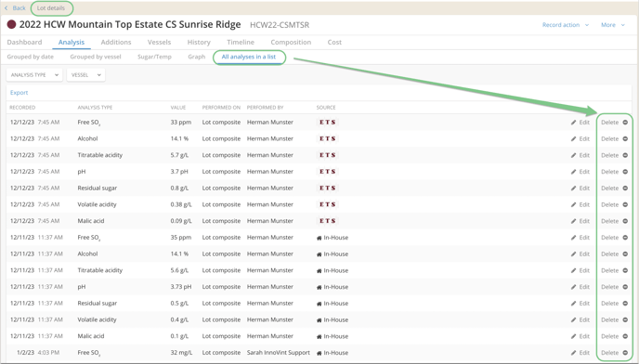Screen dimensions: 639x364
Task: Click In-House house icon in Free SO2 35 ppm row
Action: click(319, 238)
